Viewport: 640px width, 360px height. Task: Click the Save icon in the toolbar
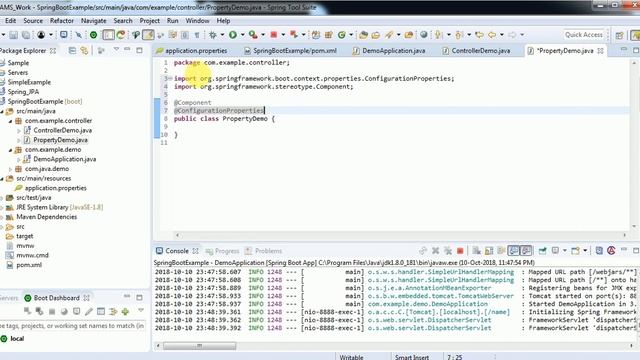13,35
